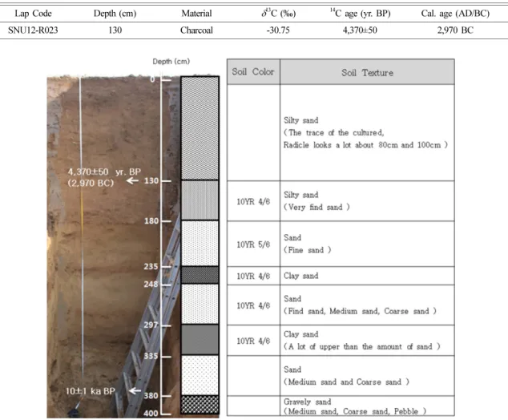
Task: Click the '10YR 5/6' soil color cell
Action: pos(253,244)
